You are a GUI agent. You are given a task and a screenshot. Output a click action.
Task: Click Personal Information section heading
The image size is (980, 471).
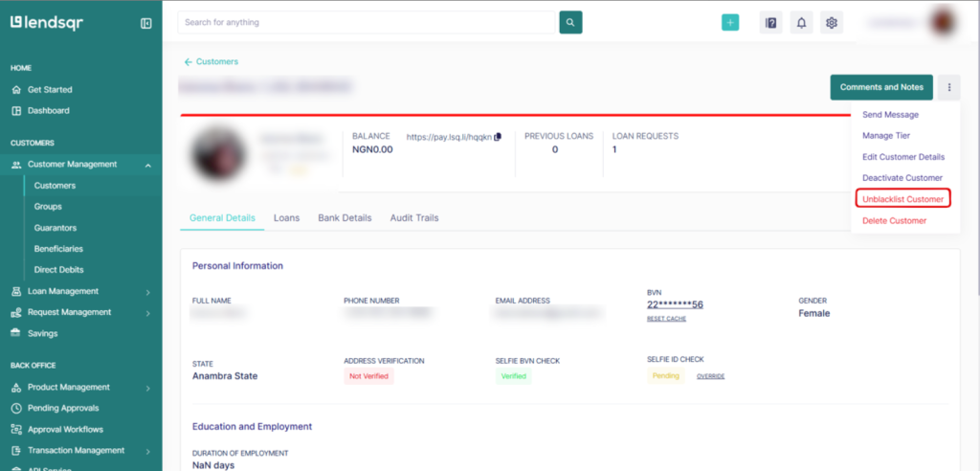pyautogui.click(x=237, y=266)
